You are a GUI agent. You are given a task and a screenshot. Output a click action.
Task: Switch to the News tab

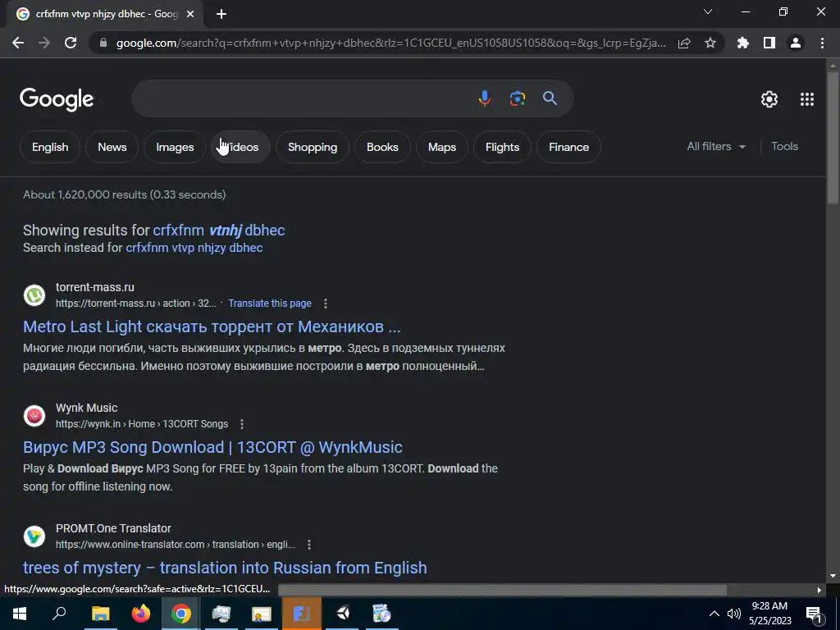tap(112, 147)
